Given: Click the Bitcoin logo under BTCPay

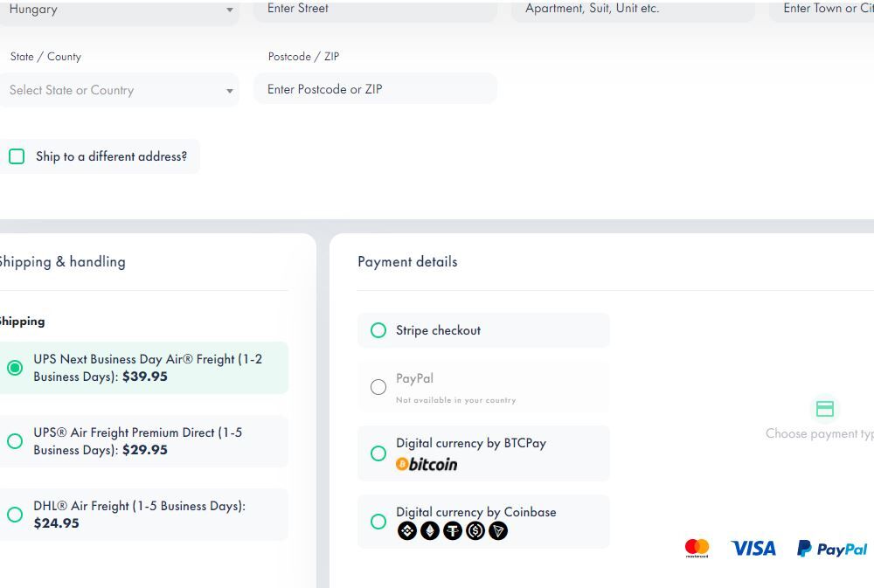Looking at the screenshot, I should (x=427, y=464).
